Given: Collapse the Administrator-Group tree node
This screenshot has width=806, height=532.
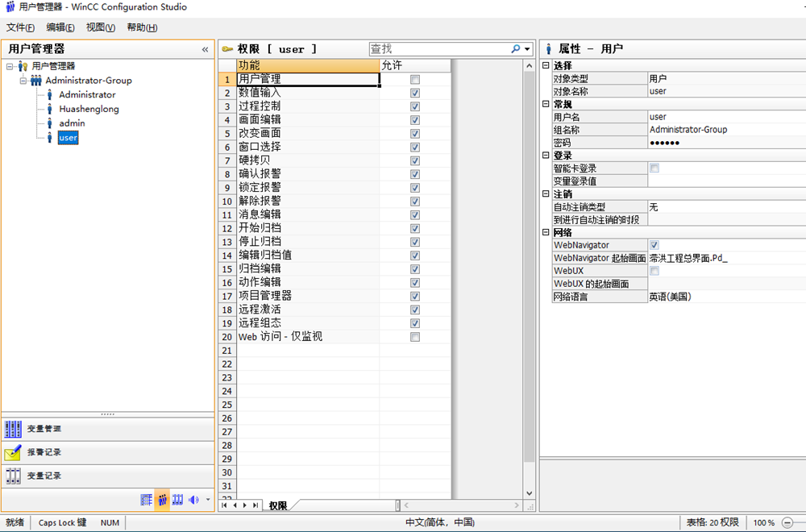Looking at the screenshot, I should 23,81.
